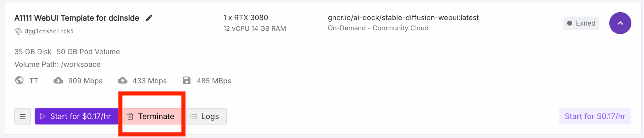Screen dimensions: 644x138
Task: Collapse pod card with purple chevron
Action: (620, 23)
